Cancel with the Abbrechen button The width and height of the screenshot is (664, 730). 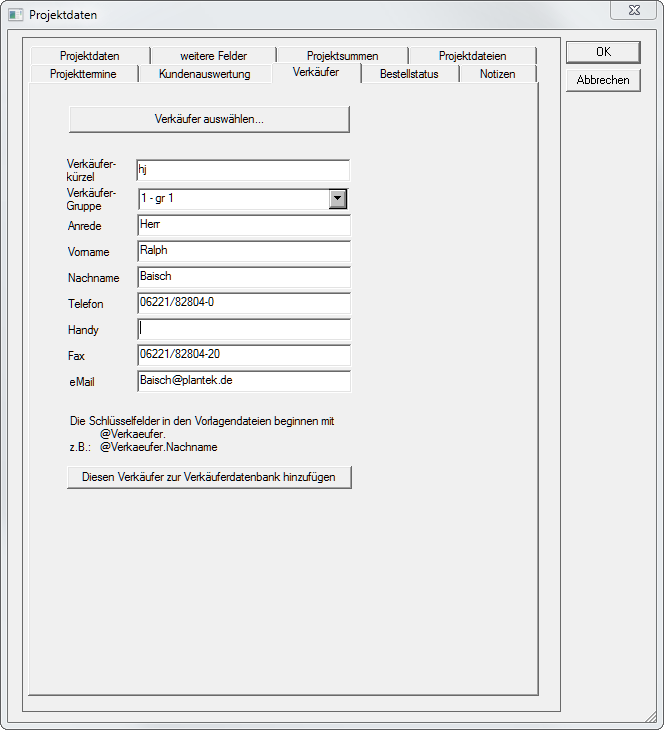[x=602, y=80]
